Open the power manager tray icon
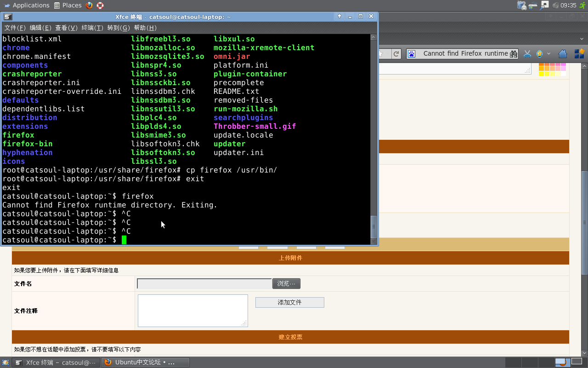The image size is (588, 368). click(522, 6)
